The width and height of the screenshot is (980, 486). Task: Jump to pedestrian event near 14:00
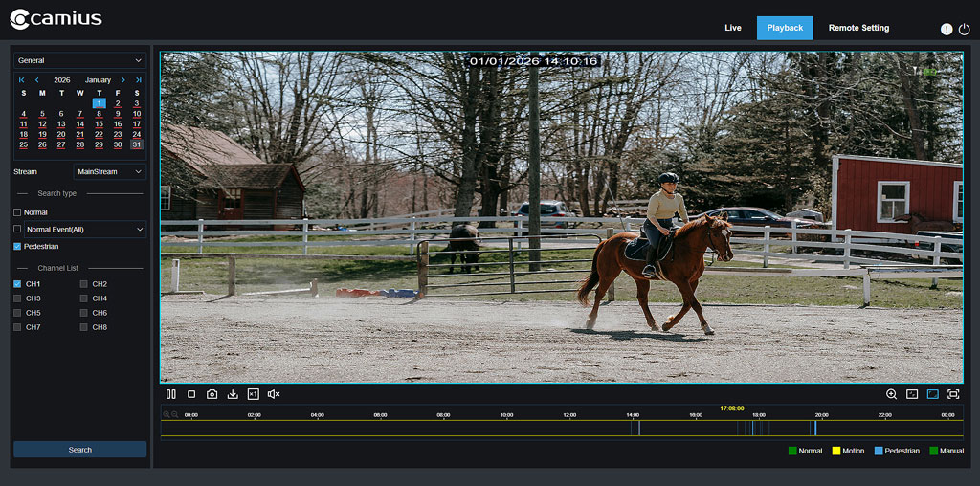638,428
